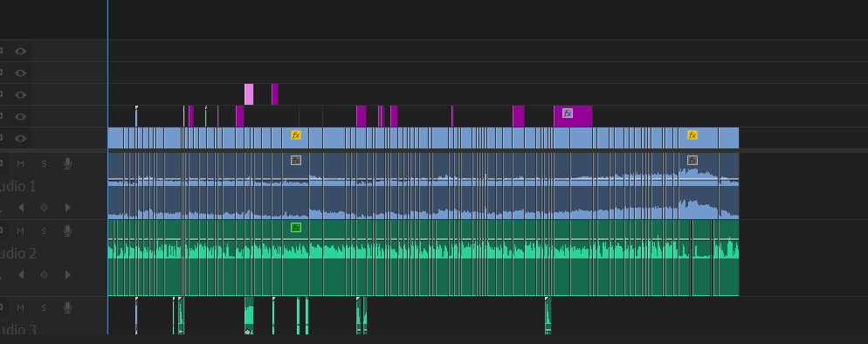Select the final blue video segment at sequence end
Image resolution: width=868 pixels, height=344 pixels.
click(728, 138)
